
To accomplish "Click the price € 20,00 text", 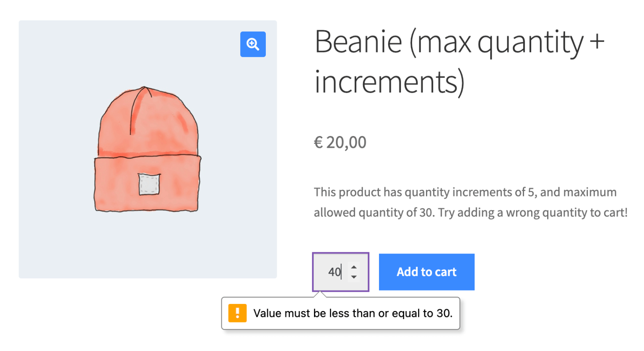I will tap(340, 142).
